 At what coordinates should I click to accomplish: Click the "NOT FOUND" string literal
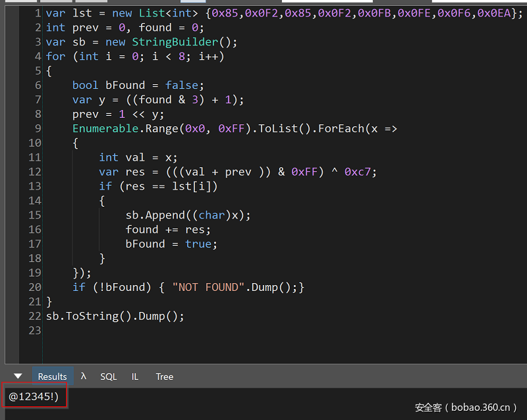208,287
